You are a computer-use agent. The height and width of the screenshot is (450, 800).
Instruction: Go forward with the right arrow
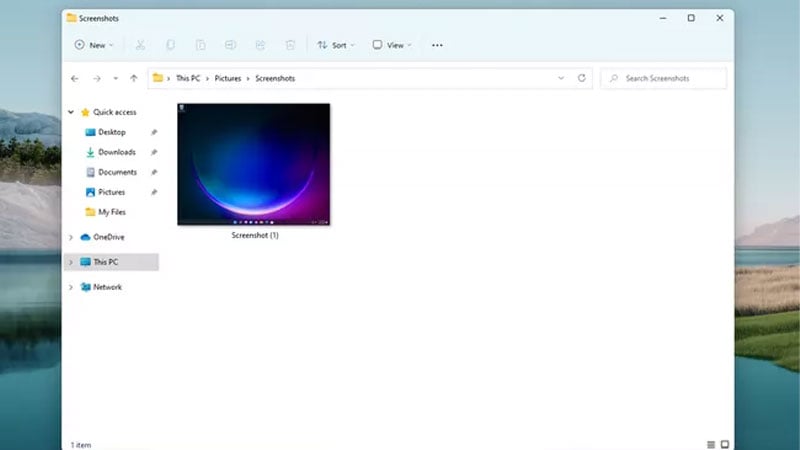click(96, 79)
